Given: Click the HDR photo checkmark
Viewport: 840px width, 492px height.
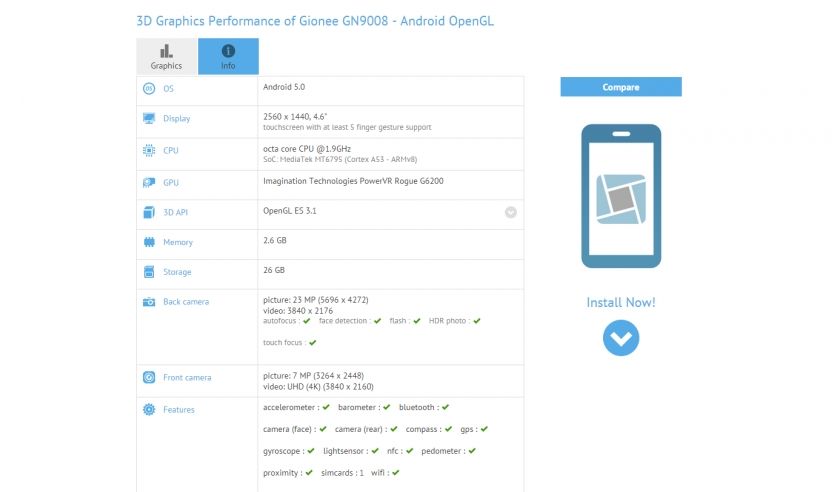Looking at the screenshot, I should [477, 321].
